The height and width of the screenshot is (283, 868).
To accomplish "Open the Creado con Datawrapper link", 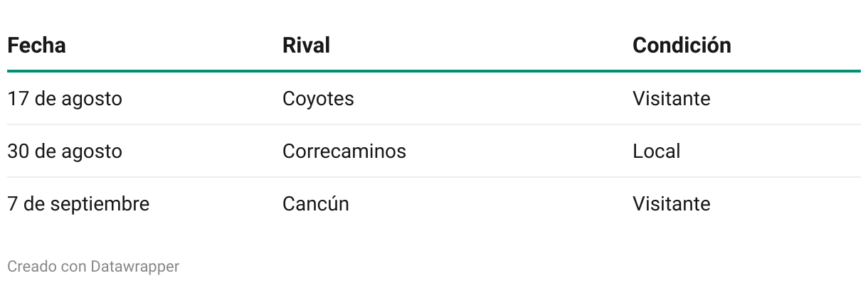I will coord(93,267).
